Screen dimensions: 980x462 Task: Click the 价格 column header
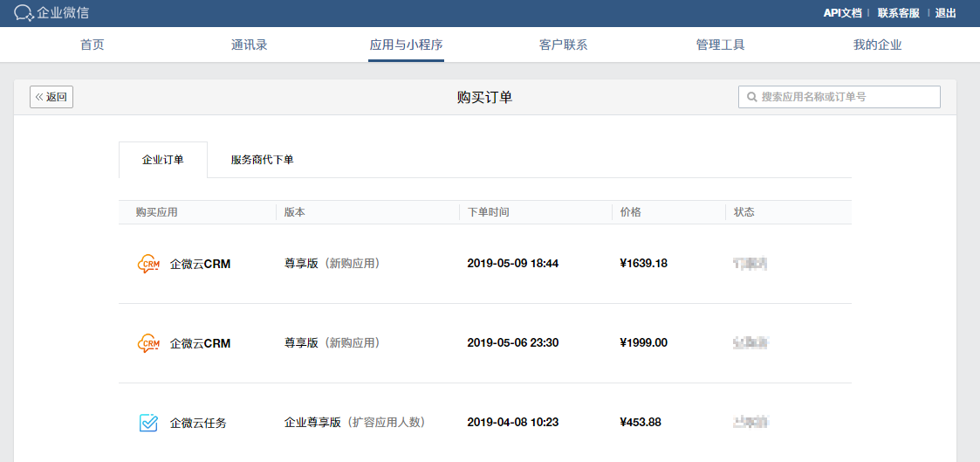(x=630, y=212)
